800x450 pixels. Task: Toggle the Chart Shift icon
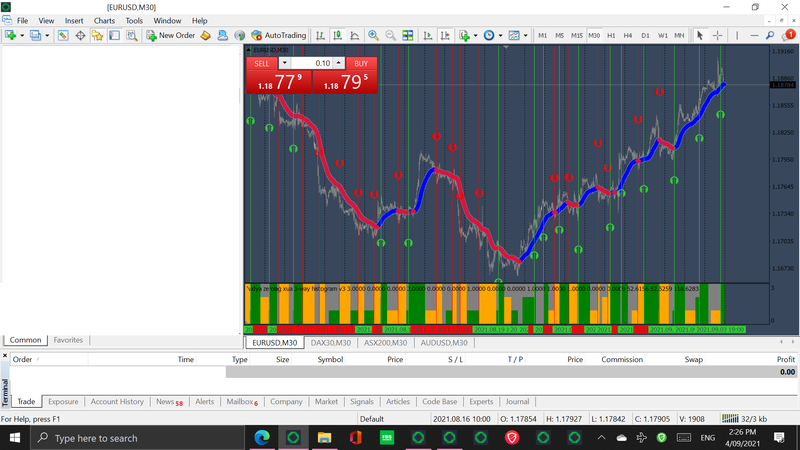coord(445,35)
